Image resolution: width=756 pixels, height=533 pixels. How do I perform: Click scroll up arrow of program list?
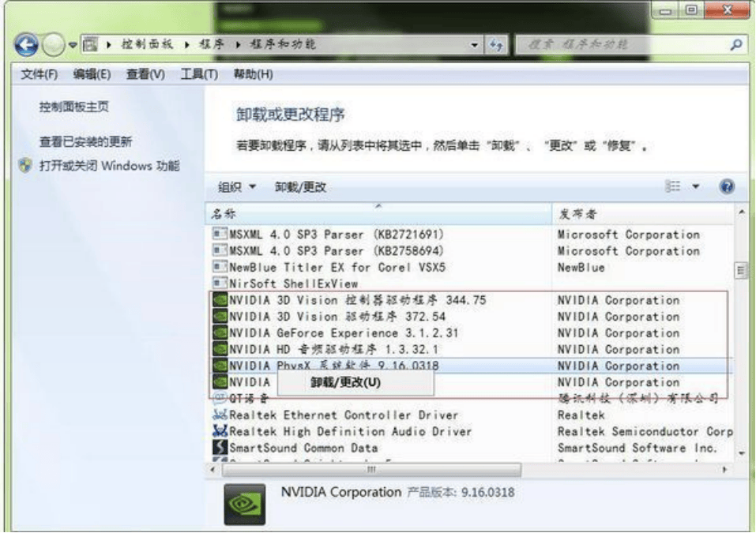pyautogui.click(x=741, y=212)
